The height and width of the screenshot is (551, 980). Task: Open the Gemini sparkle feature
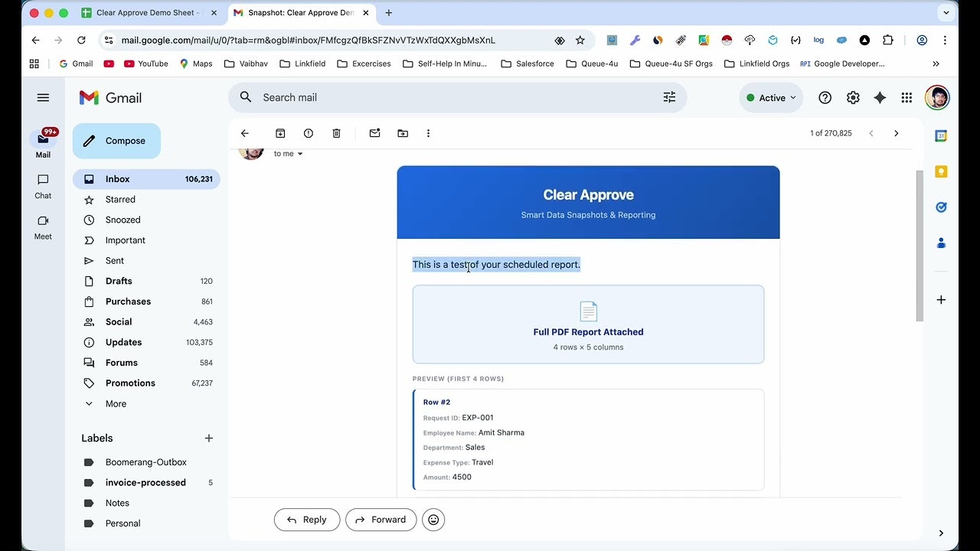[880, 97]
